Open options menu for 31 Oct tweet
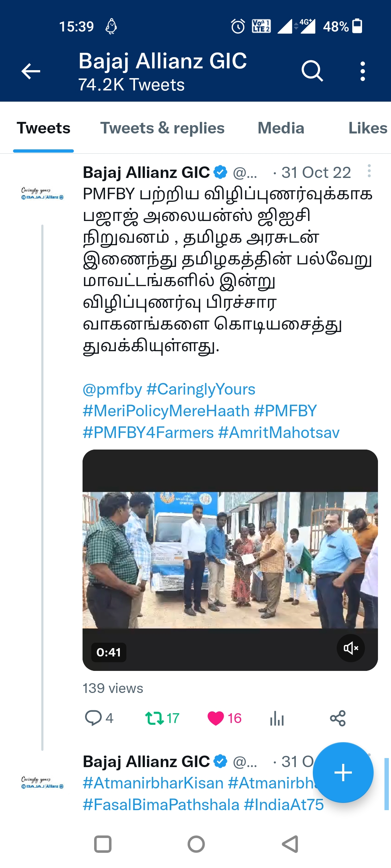The height and width of the screenshot is (868, 391). click(369, 171)
